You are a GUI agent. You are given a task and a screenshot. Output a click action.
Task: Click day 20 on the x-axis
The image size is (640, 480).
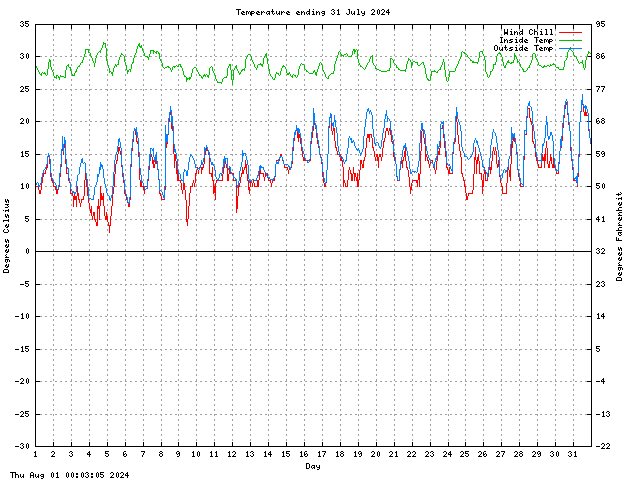(376, 454)
